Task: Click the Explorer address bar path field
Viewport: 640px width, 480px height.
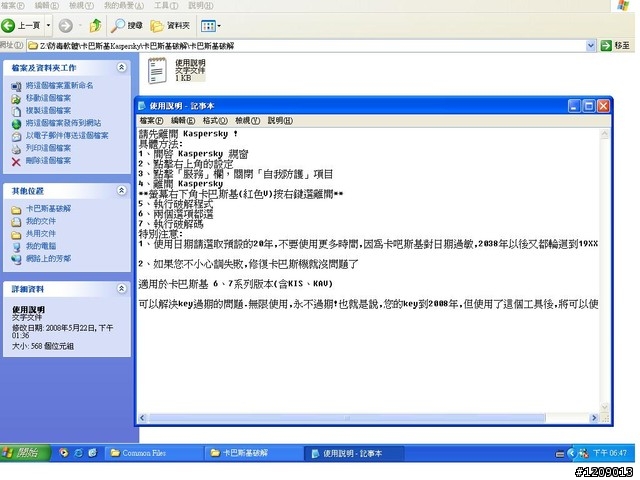Action: tap(306, 46)
